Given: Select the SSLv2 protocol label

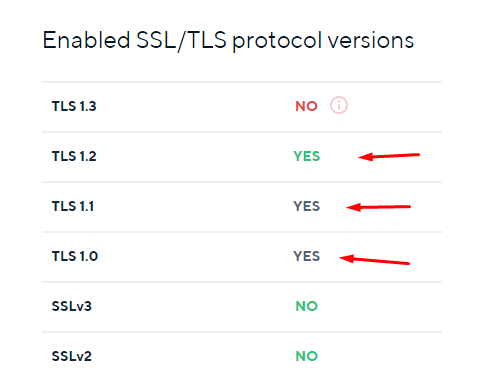Looking at the screenshot, I should point(72,356).
